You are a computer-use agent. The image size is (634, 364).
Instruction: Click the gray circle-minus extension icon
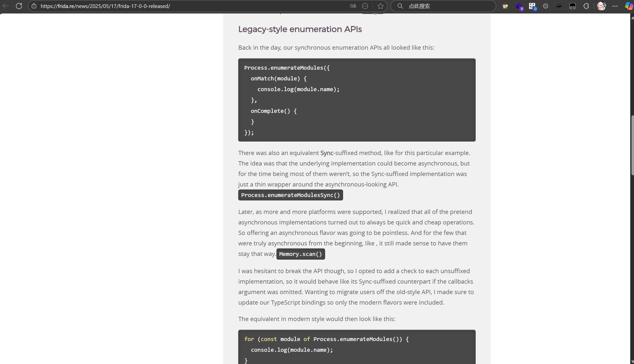pos(546,6)
